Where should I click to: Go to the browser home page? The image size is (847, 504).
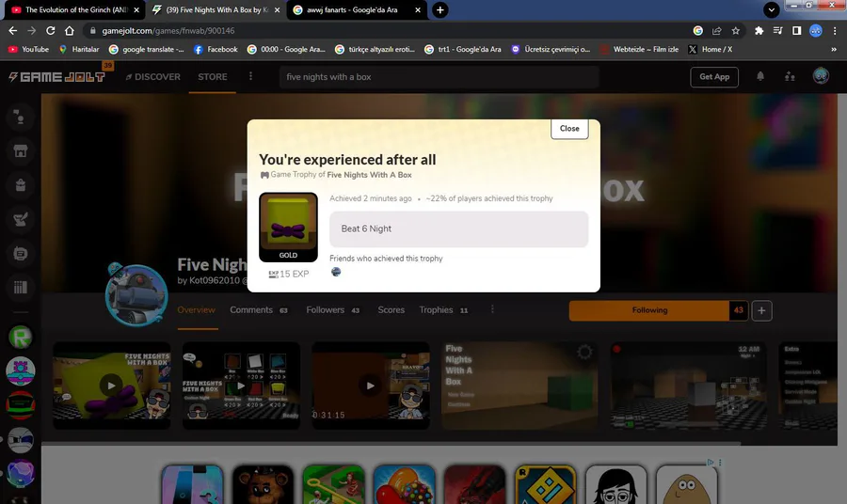click(x=70, y=31)
